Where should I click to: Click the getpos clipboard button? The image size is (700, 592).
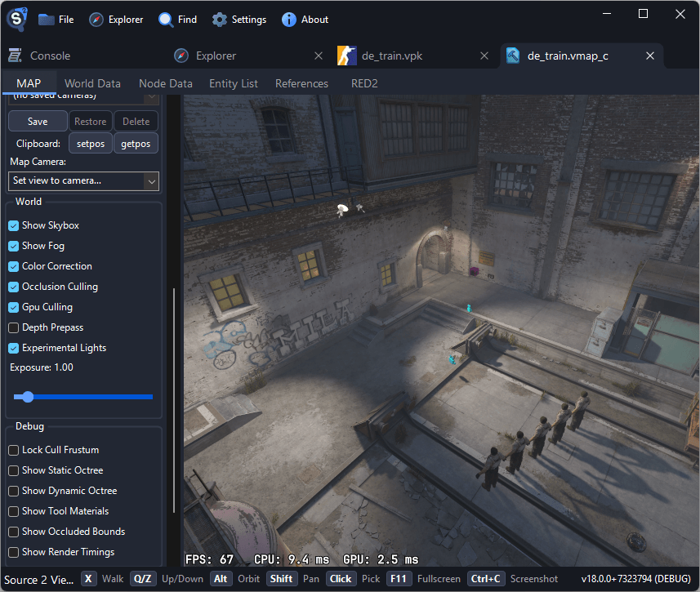[x=136, y=144]
